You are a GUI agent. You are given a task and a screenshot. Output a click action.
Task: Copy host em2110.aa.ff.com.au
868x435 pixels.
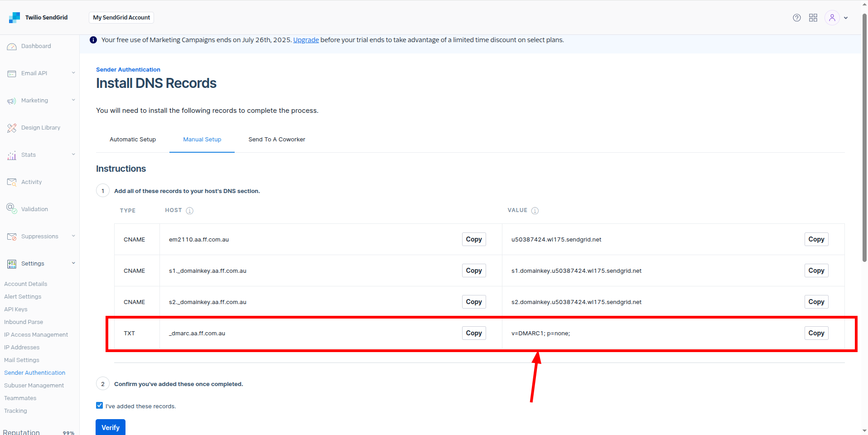pyautogui.click(x=474, y=239)
